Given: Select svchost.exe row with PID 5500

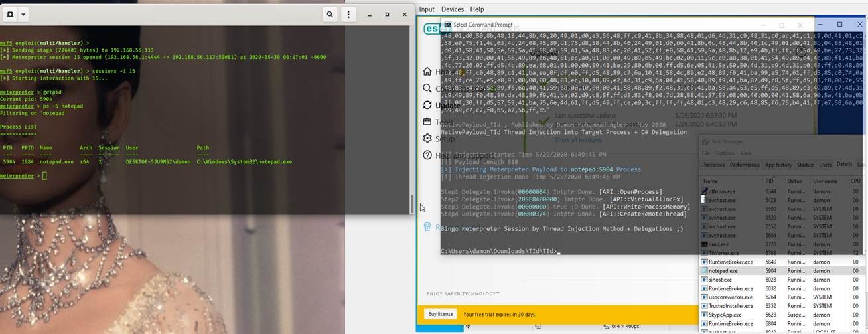Looking at the screenshot, I should coord(783,209).
